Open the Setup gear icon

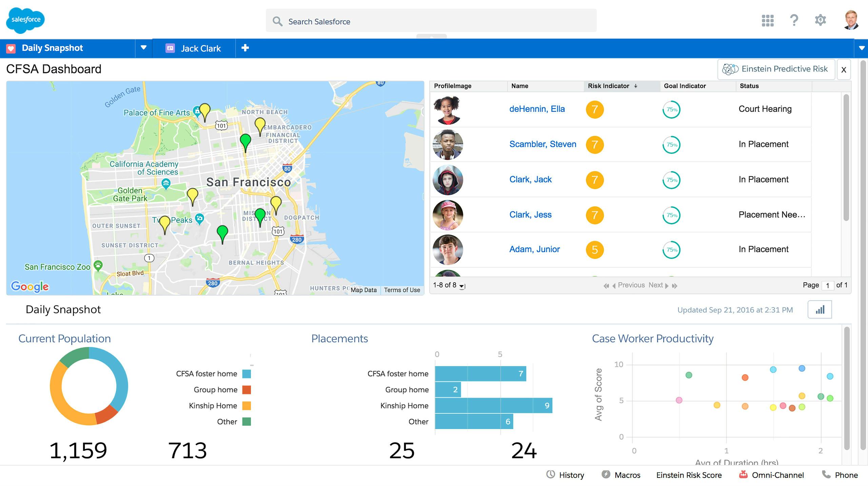point(820,20)
